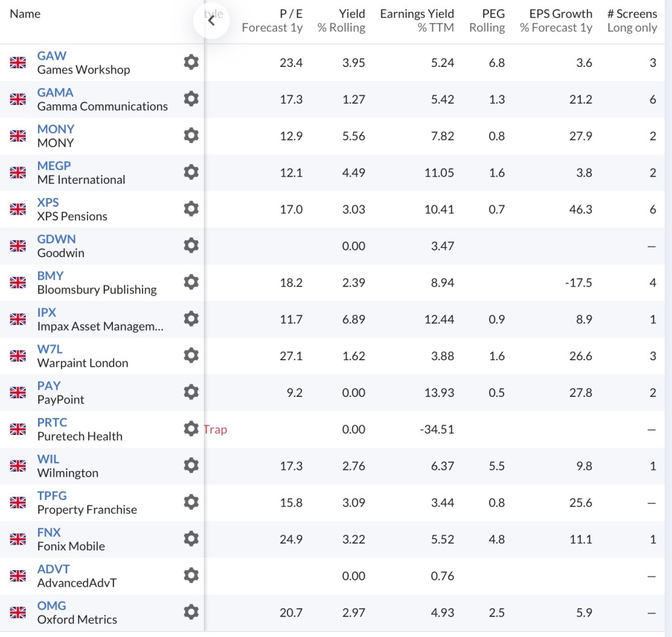Click the gear icon for Games Workshop
The image size is (672, 637).
(191, 62)
